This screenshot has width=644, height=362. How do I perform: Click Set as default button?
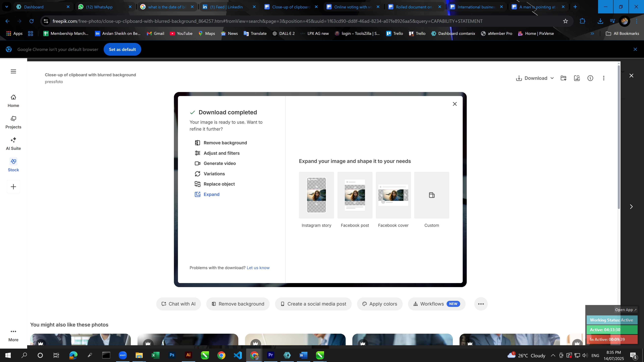point(122,49)
